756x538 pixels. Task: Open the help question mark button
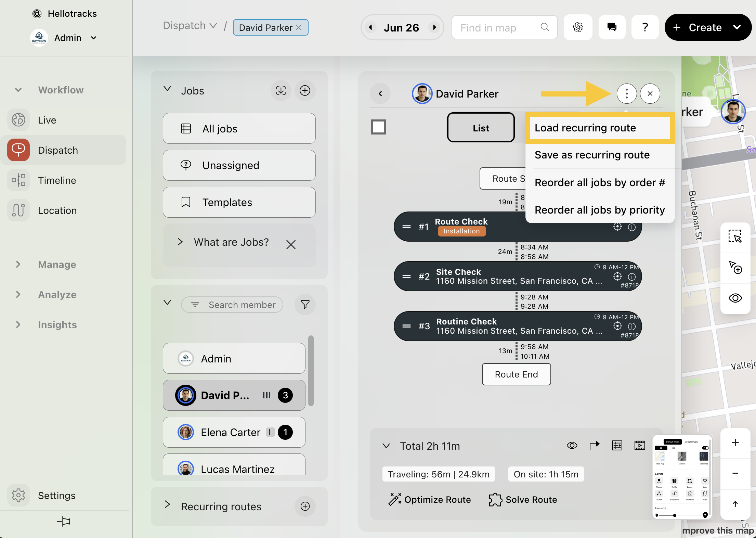645,27
